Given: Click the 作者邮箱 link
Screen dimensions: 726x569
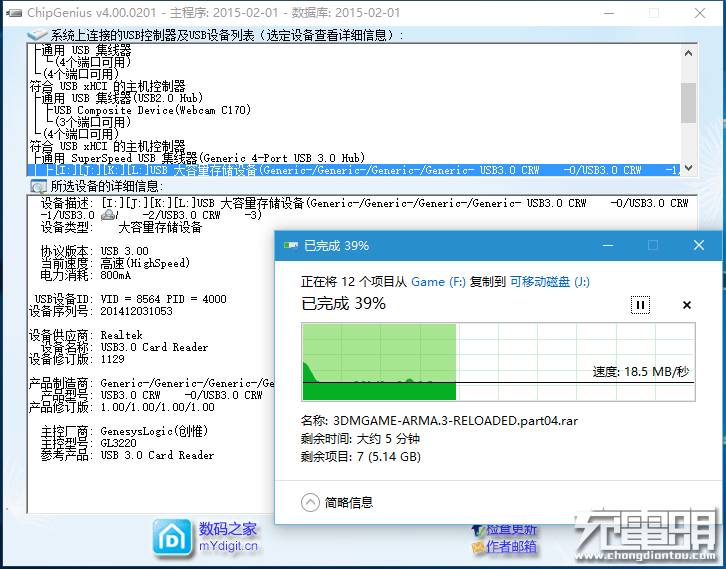Looking at the screenshot, I should click(x=511, y=547).
